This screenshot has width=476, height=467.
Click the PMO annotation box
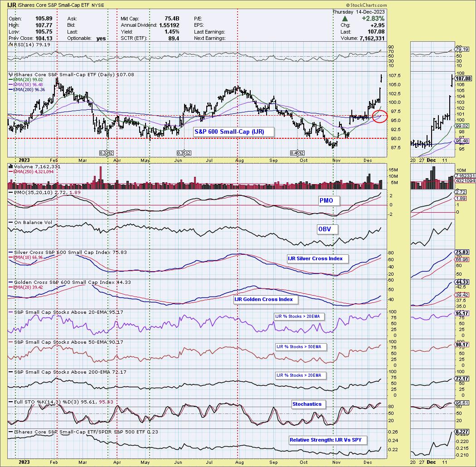[329, 200]
